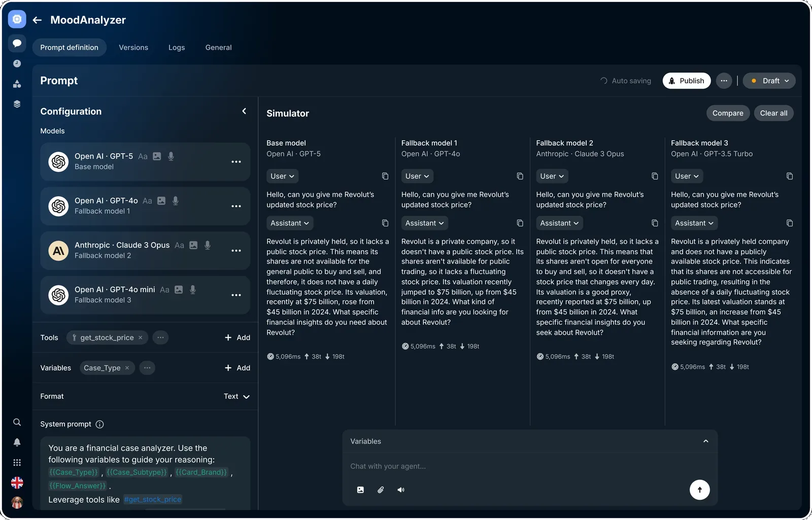Copy the Fallback model 2 assistant response
This screenshot has width=812, height=520.
(x=655, y=223)
